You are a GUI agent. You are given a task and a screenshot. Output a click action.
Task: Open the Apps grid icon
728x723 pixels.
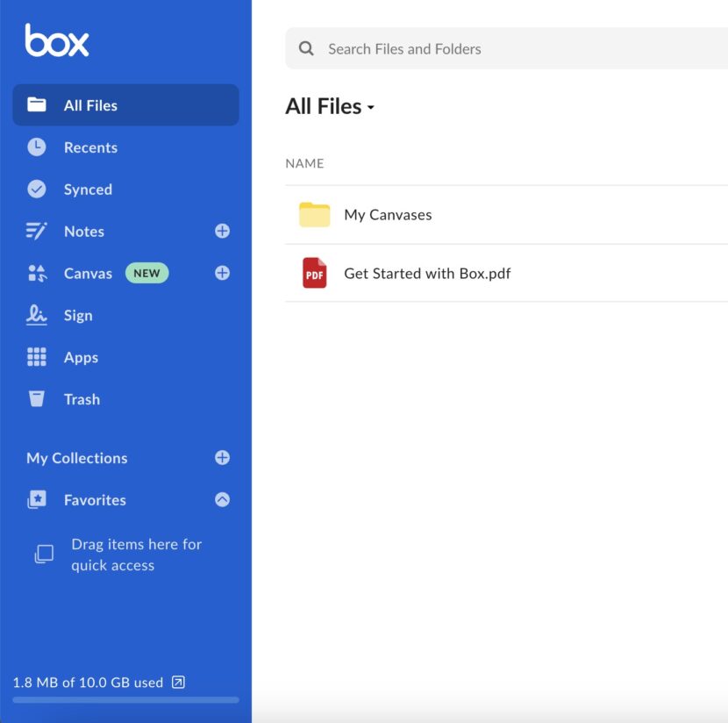click(x=35, y=357)
